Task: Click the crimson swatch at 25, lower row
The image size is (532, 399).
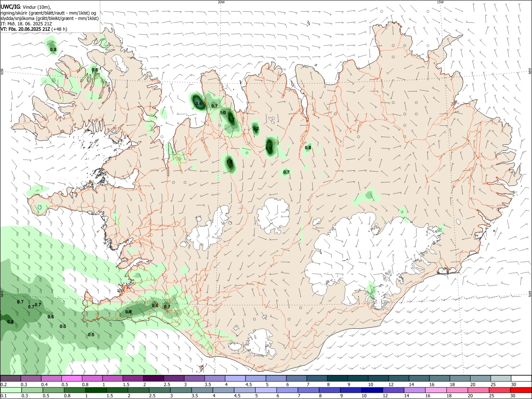Action: (499, 390)
